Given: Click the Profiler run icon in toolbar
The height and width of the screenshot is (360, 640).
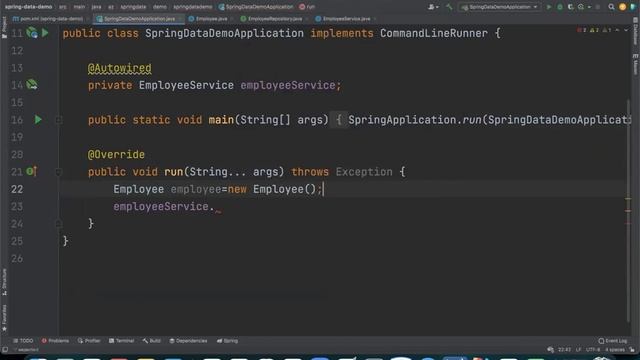Looking at the screenshot, I should 582,7.
